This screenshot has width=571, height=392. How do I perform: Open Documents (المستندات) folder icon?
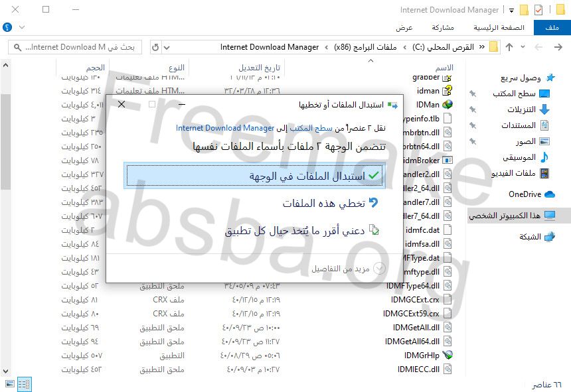click(x=544, y=125)
